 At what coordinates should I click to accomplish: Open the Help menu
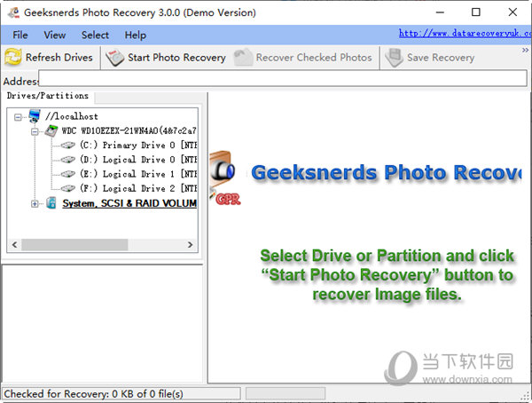136,35
